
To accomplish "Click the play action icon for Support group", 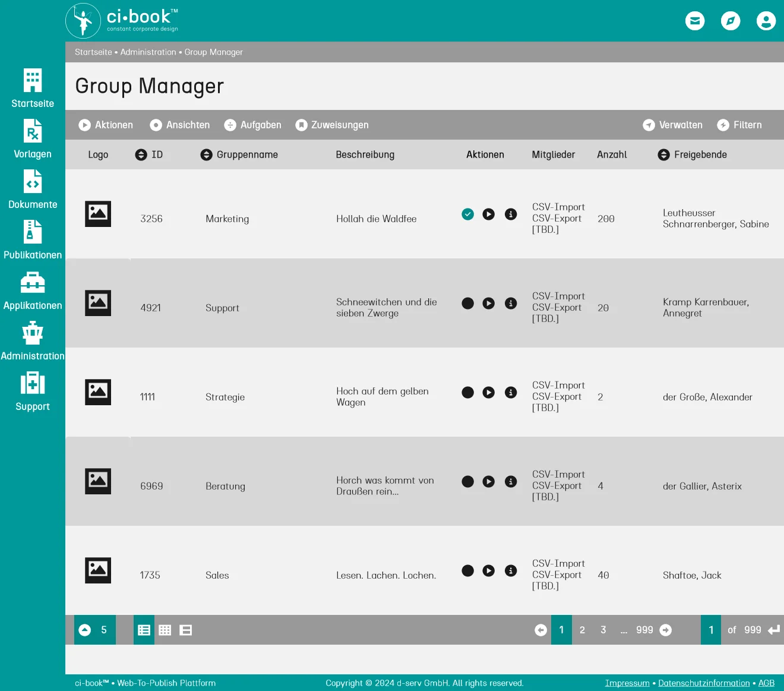I will [489, 303].
